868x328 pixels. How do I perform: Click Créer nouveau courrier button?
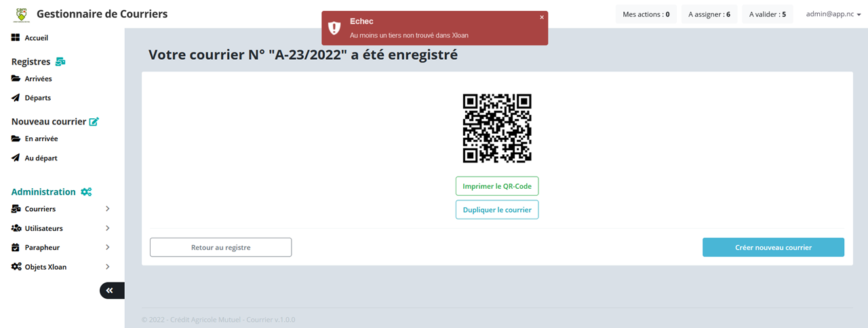(x=773, y=247)
